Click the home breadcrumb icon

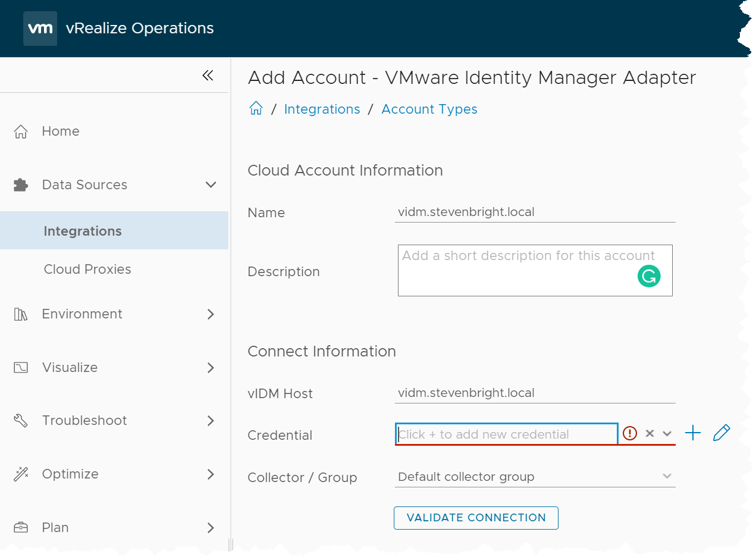(256, 109)
